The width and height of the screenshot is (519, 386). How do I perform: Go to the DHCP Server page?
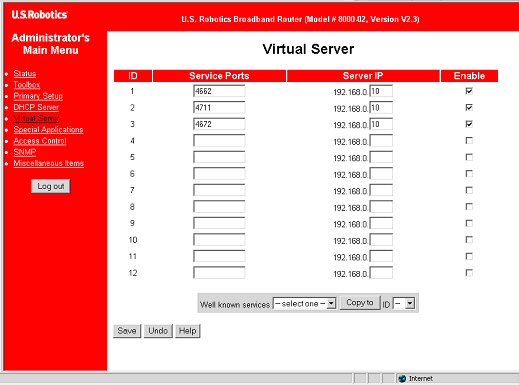point(36,107)
